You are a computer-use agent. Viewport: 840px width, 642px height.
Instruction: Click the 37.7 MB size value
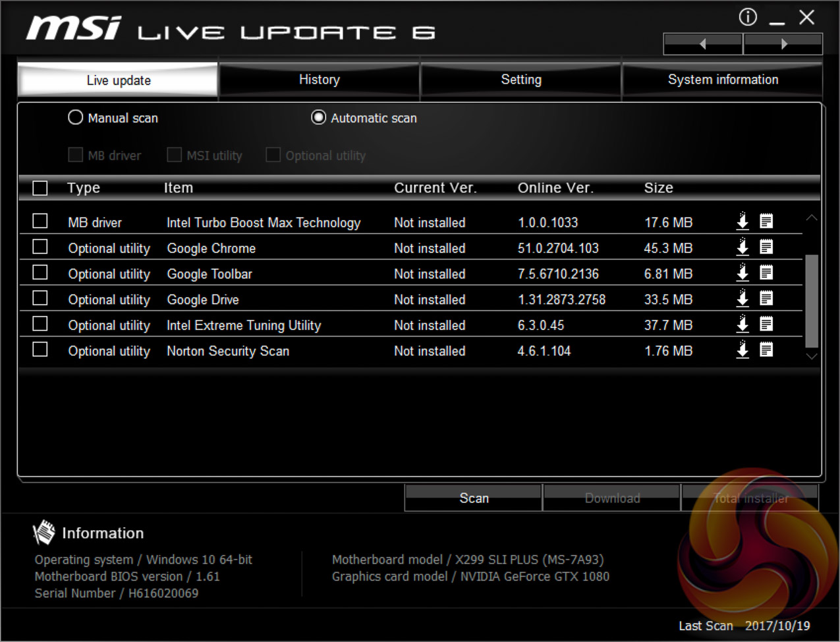click(668, 325)
